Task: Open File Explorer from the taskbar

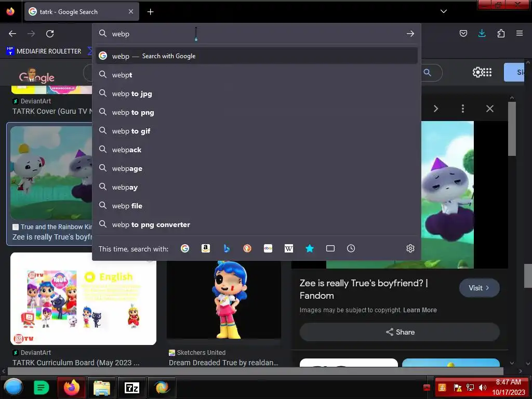Action: coord(101,388)
